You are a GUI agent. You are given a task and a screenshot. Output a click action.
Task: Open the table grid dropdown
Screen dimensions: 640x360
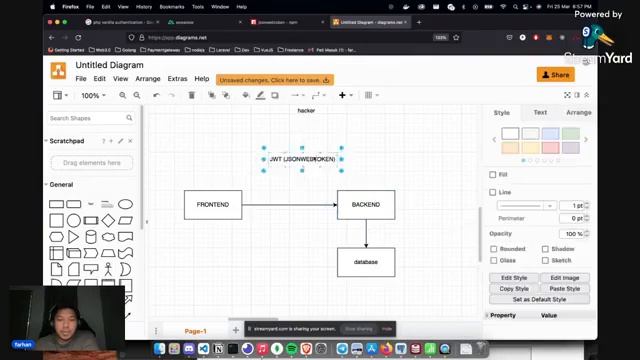point(371,95)
